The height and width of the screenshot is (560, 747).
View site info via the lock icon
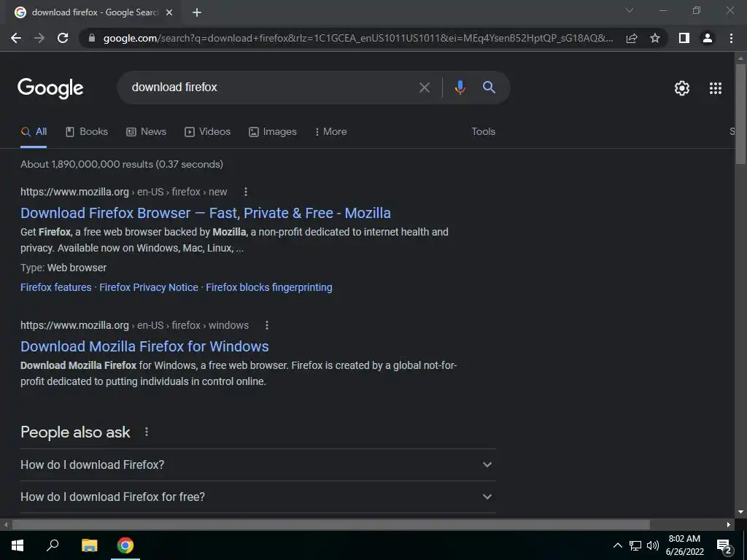92,38
